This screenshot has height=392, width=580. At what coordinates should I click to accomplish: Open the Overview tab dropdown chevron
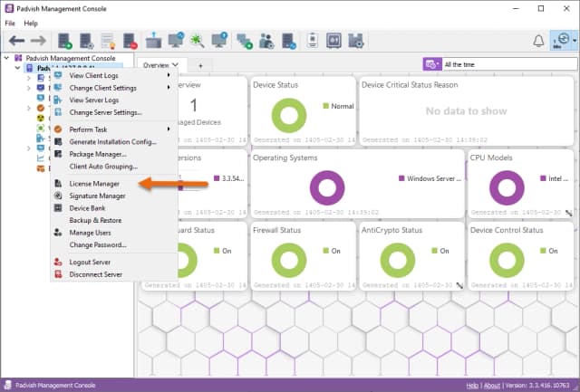pos(175,65)
